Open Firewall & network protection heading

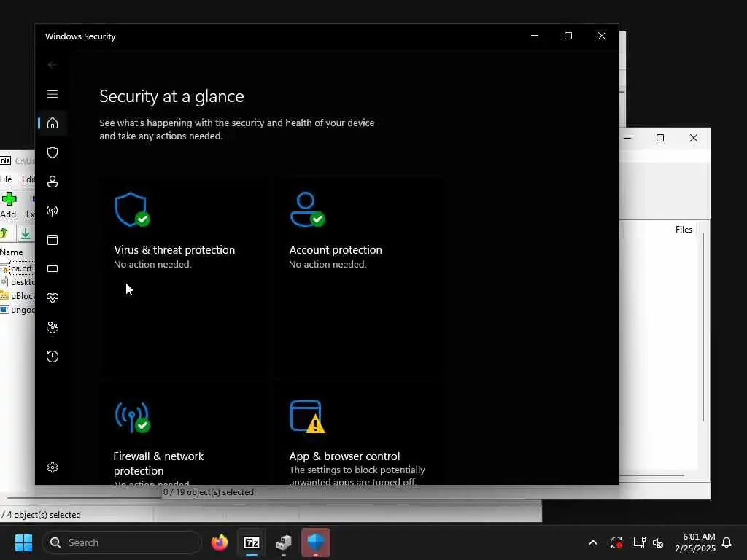(x=158, y=463)
